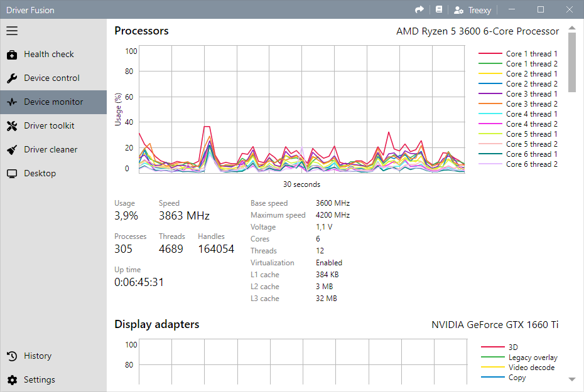Click the voltage value 1,1 V

click(x=324, y=227)
